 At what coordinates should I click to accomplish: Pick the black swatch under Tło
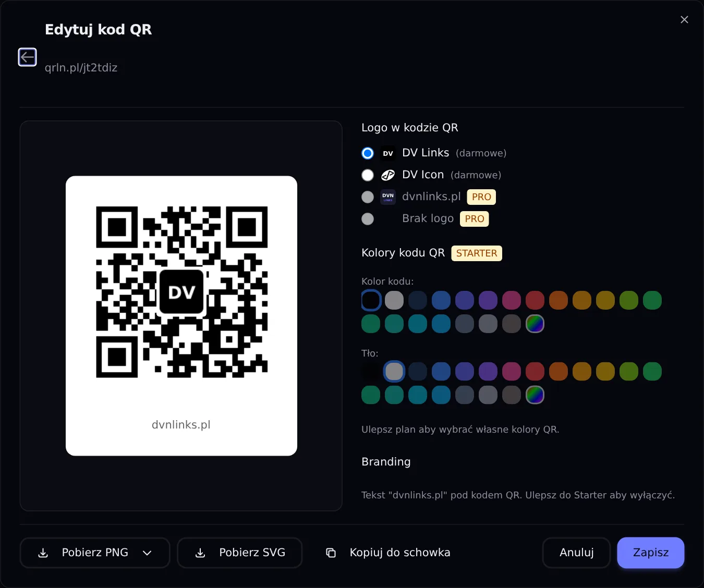pos(371,372)
